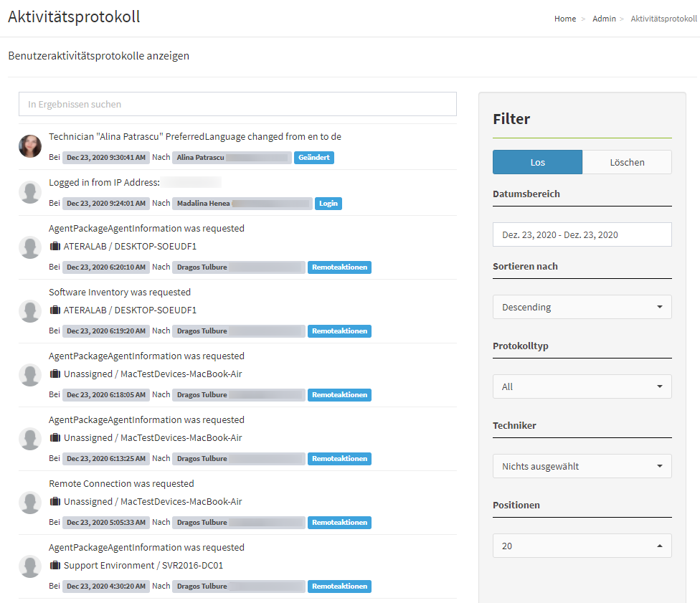Screen dimensions: 700x603
Task: Click Support Environment / SVR2016-DC01 text
Action: [x=143, y=566]
